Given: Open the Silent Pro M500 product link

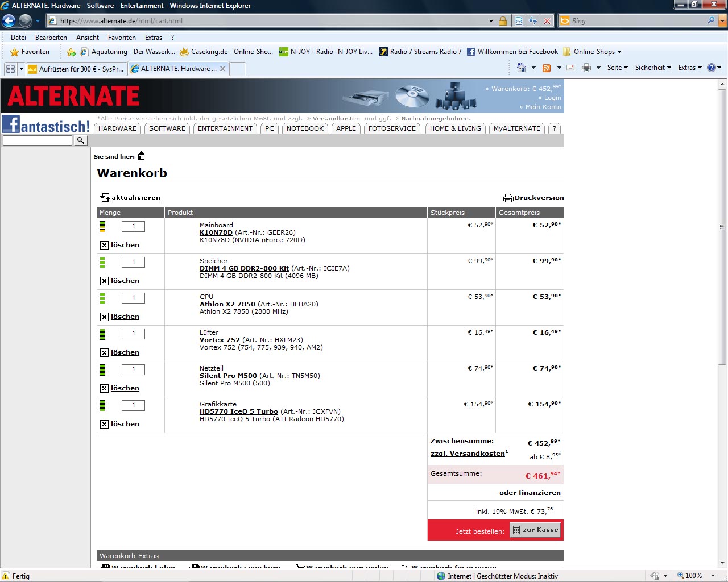Looking at the screenshot, I should [228, 376].
